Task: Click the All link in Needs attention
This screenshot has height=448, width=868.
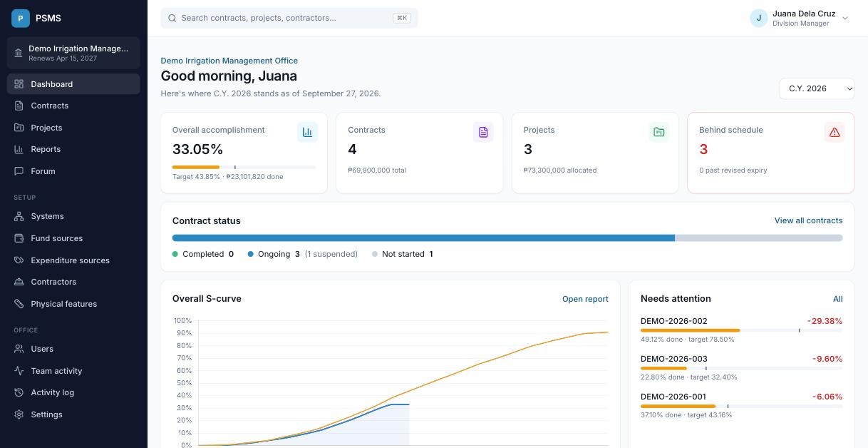Action: click(x=838, y=299)
